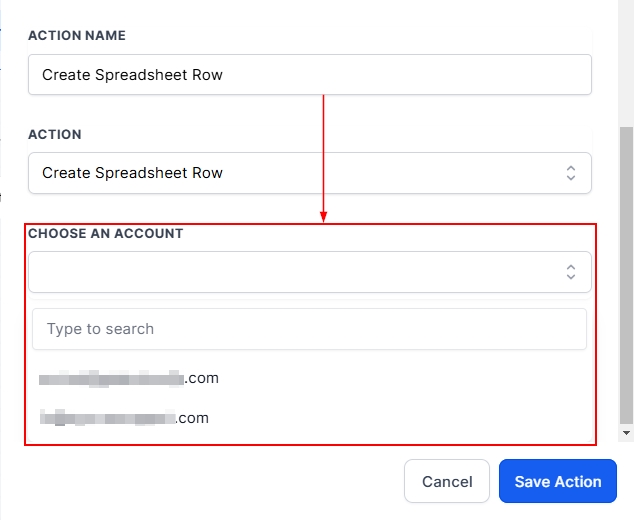Click the scrollbar track above the thumb
634x520 pixels.
626,60
